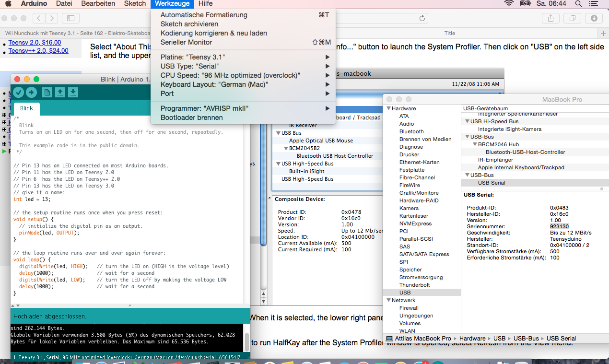This screenshot has height=364, width=609.
Task: Click the Arduino Open sketch icon
Action: 60,92
